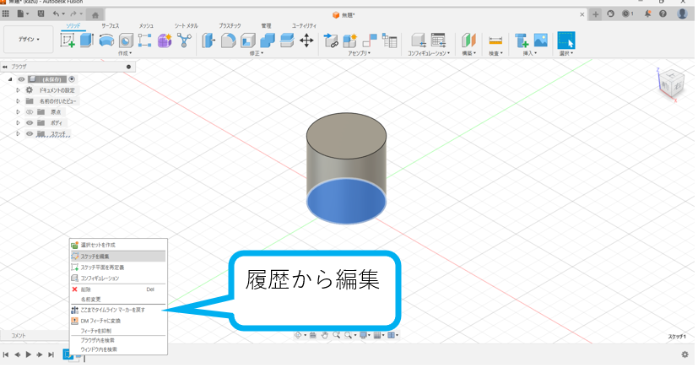The width and height of the screenshot is (698, 365).
Task: Expand the ボディ folder
Action: click(x=18, y=123)
